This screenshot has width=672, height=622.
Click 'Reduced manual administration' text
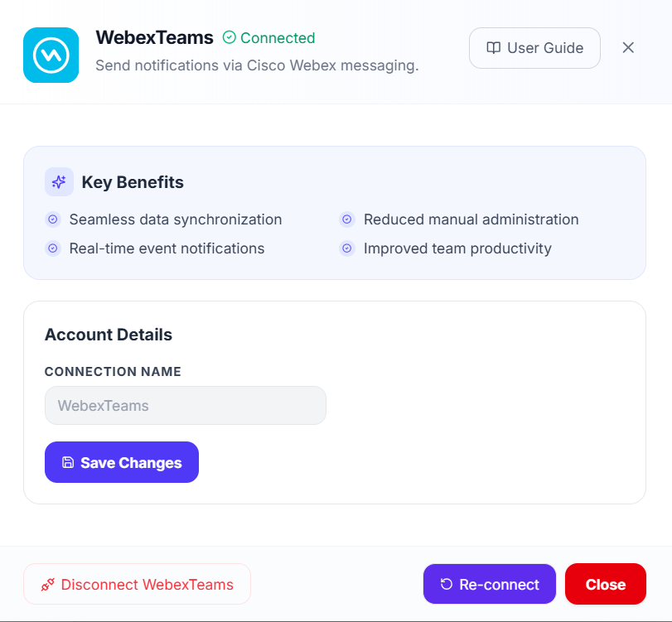[471, 219]
